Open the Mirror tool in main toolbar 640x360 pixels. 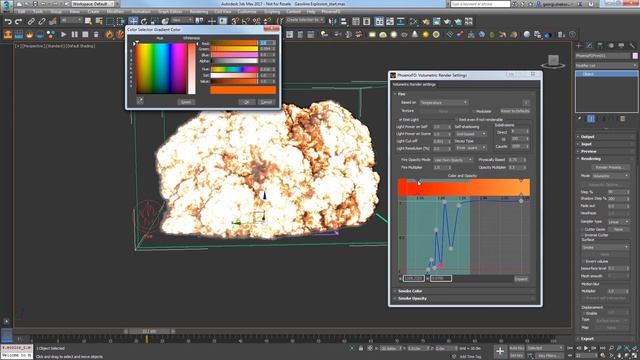click(x=333, y=21)
